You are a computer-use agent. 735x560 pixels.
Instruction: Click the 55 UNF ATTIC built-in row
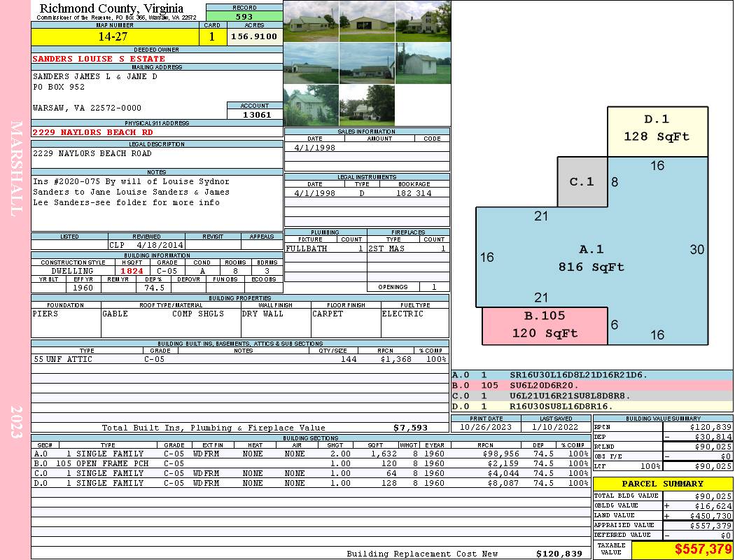pos(239,359)
